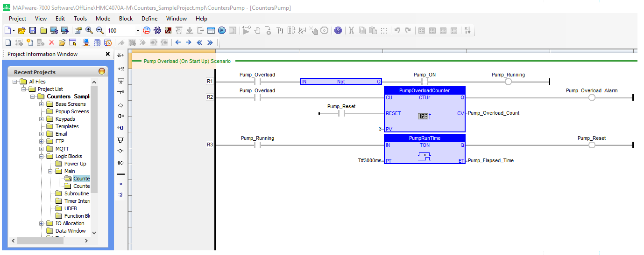Select the Power Up logic block
Viewport: 644px width, 255px height.
click(x=75, y=164)
